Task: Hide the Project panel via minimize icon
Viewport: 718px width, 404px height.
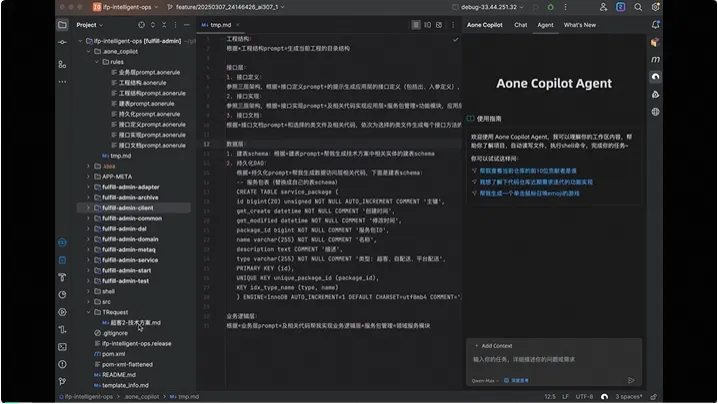Action: pos(186,25)
